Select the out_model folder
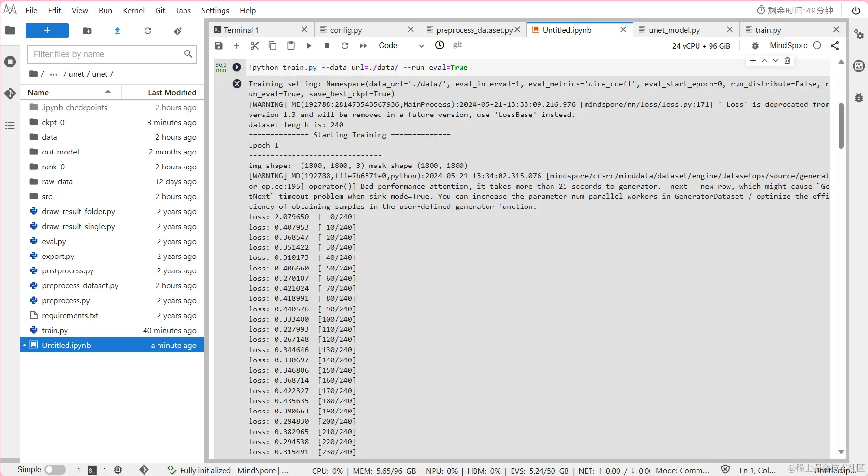The height and width of the screenshot is (476, 868). pos(112,152)
